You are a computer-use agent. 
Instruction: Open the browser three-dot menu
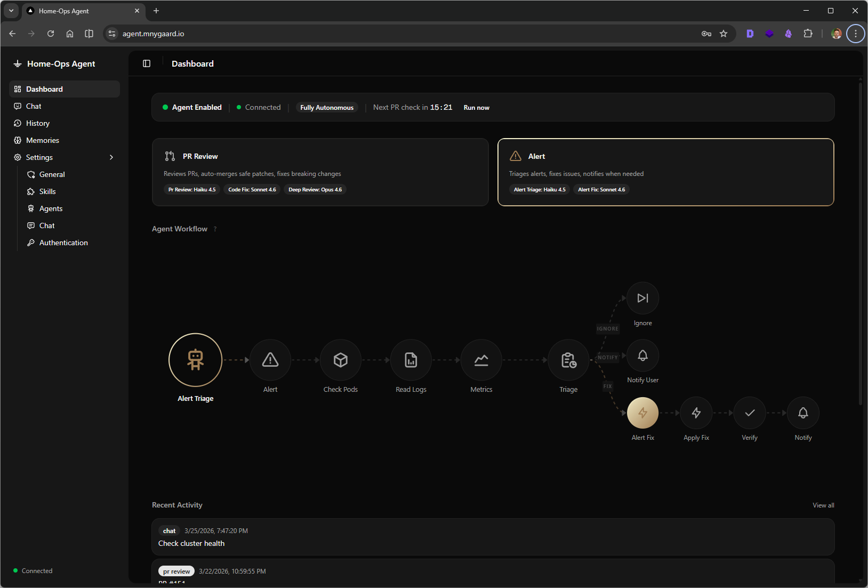point(856,34)
